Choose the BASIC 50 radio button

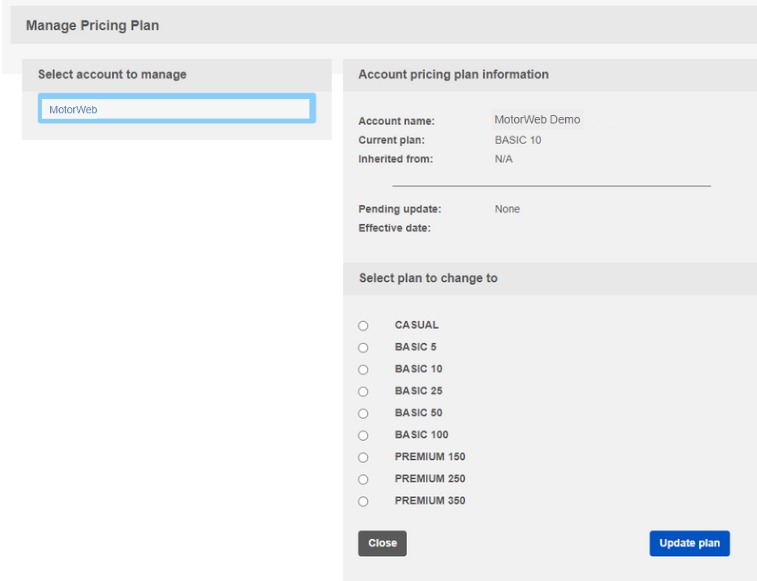(x=363, y=413)
